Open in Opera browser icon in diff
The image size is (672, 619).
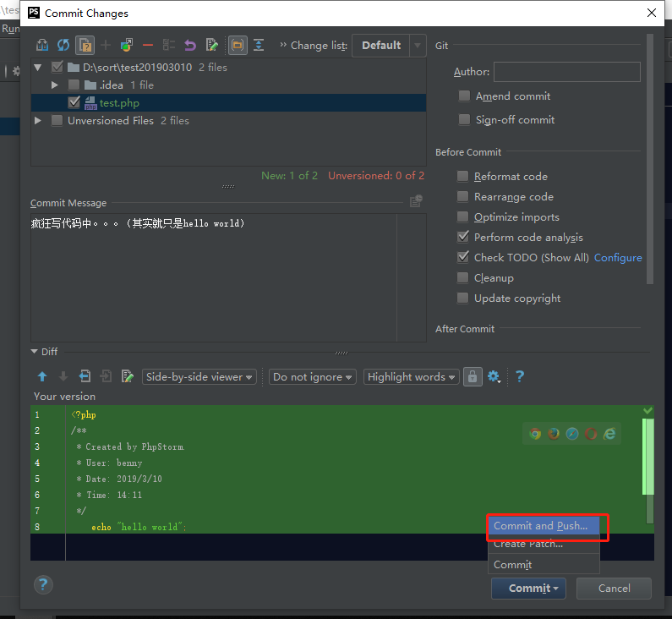click(591, 434)
